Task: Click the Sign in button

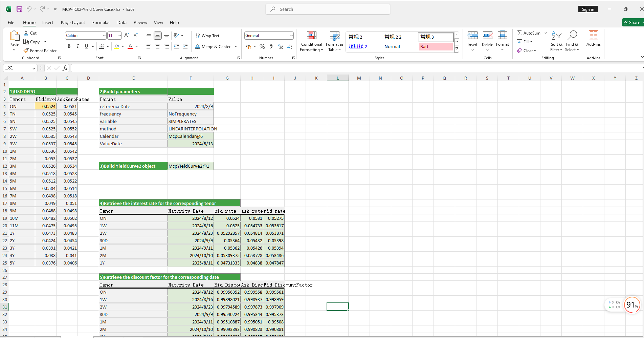Action: 588,9
